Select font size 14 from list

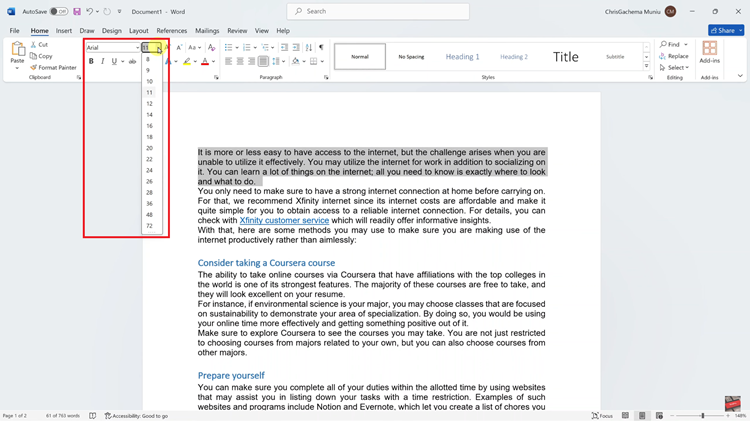tap(150, 115)
